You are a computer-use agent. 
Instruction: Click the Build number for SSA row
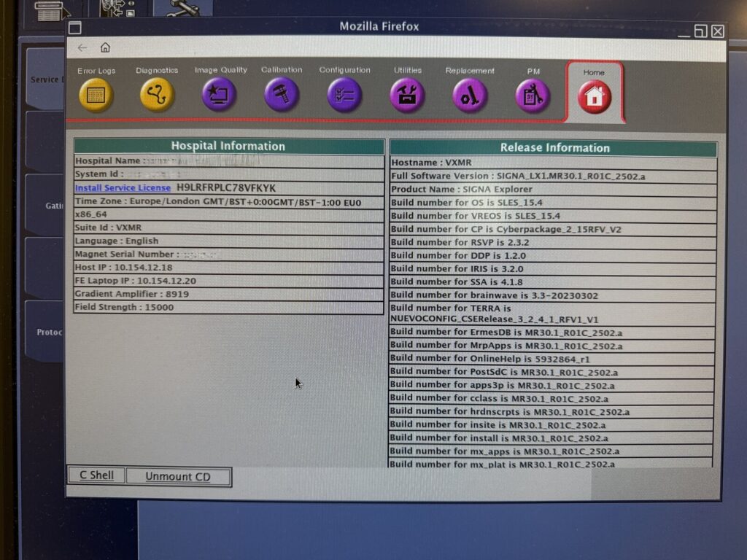tap(554, 282)
